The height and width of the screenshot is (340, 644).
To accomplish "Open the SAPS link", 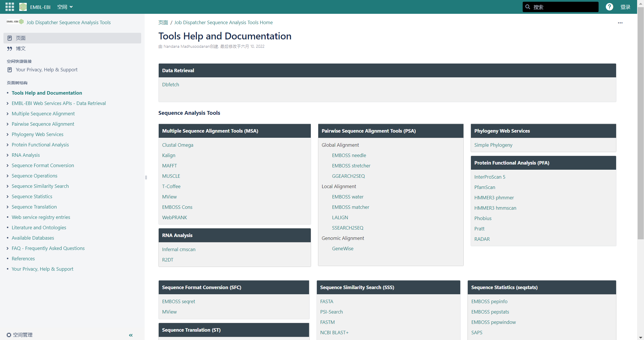I will (x=477, y=333).
